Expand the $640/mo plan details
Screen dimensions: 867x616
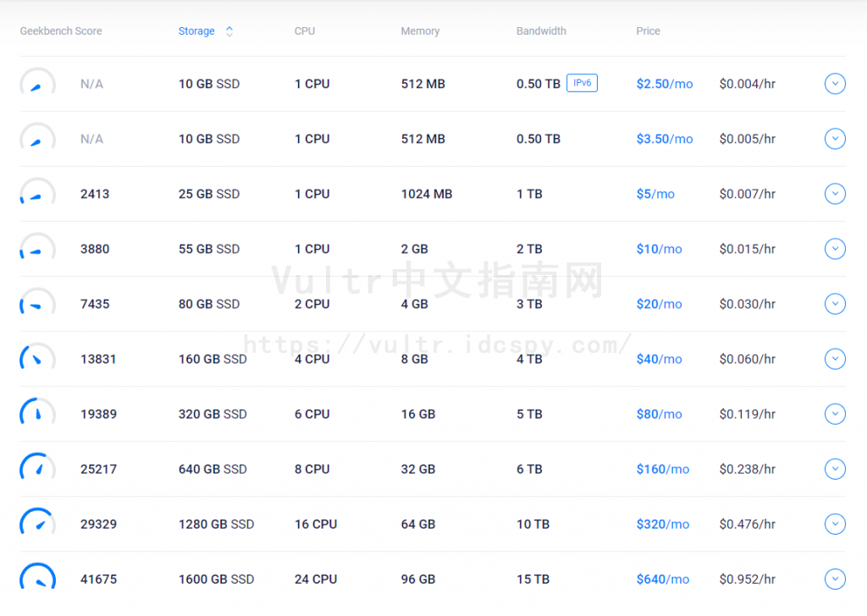pyautogui.click(x=835, y=579)
